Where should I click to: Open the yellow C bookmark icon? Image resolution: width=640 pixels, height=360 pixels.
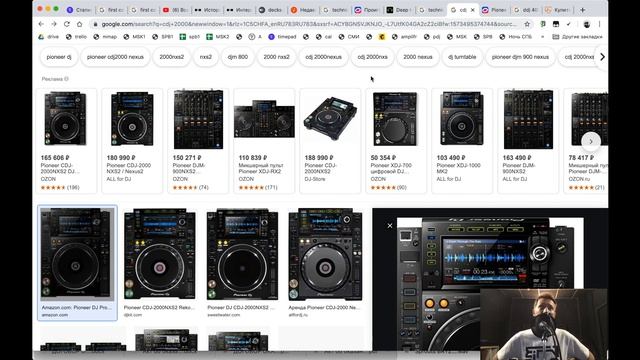tap(382, 37)
